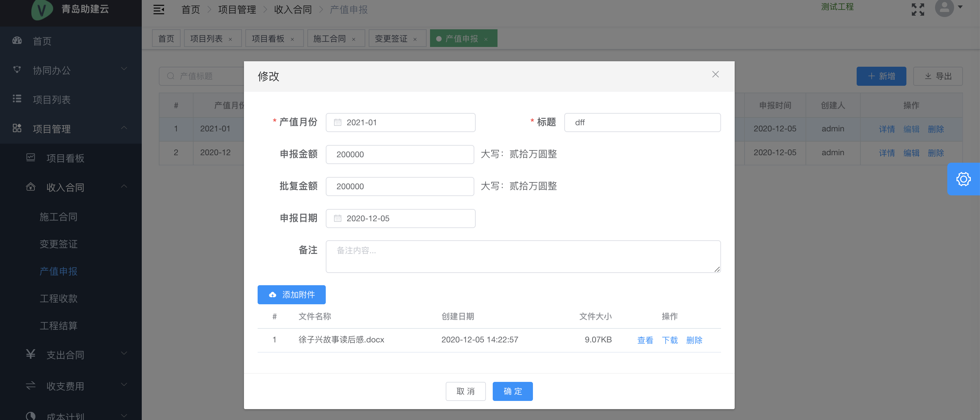The height and width of the screenshot is (420, 980).
Task: Open 工程收款 in the sidebar
Action: coord(59,298)
